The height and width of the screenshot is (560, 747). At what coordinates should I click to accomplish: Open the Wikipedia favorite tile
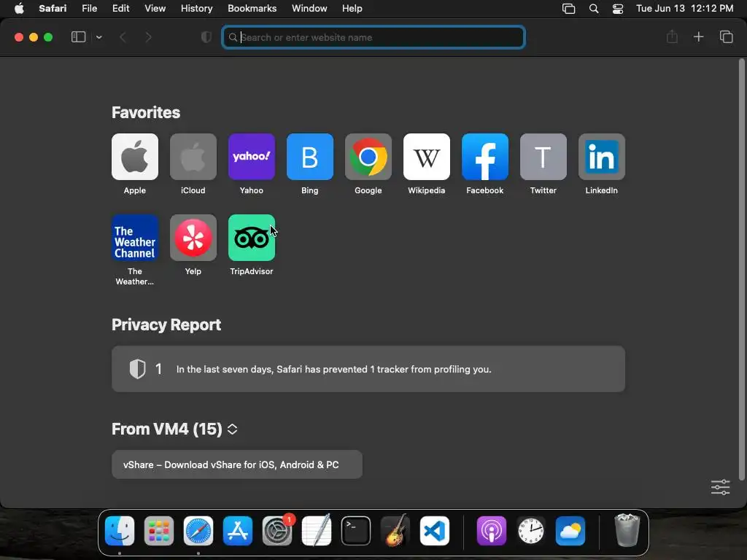(x=426, y=157)
